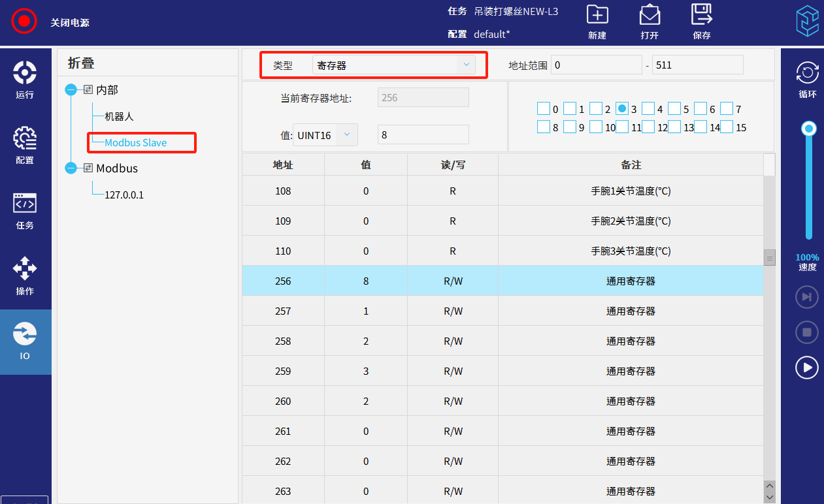
Task: Select the 机器人 tree item
Action: click(119, 116)
